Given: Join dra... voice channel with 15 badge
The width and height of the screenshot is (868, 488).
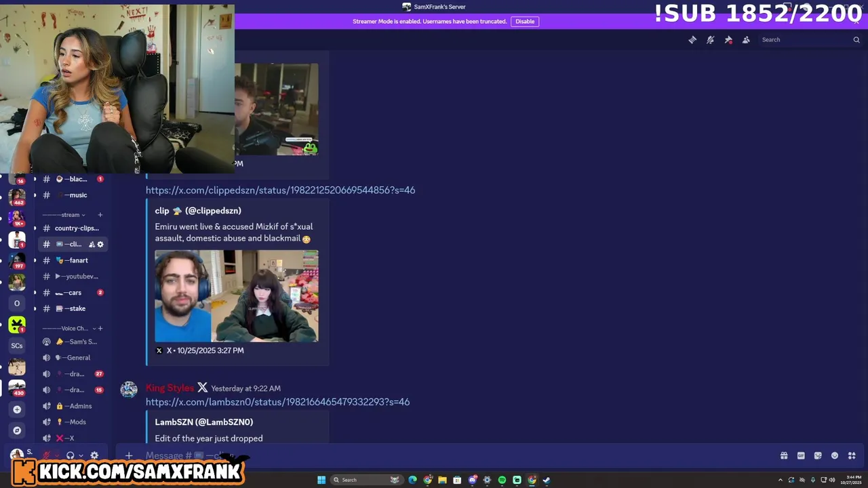Looking at the screenshot, I should point(73,390).
